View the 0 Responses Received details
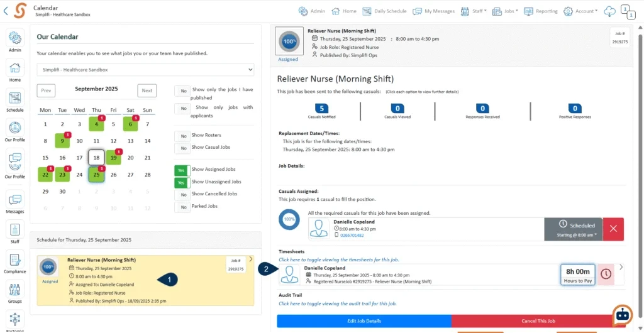Image resolution: width=644 pixels, height=333 pixels. [482, 112]
